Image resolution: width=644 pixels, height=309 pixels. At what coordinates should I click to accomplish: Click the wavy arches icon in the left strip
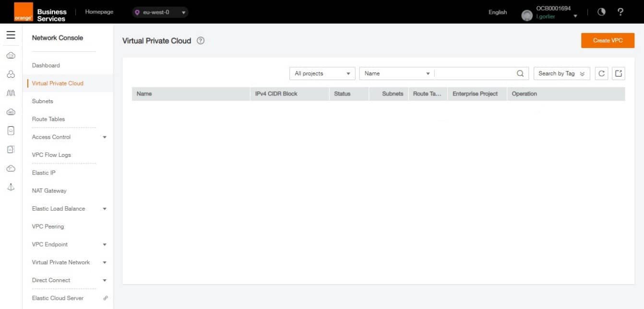(11, 93)
